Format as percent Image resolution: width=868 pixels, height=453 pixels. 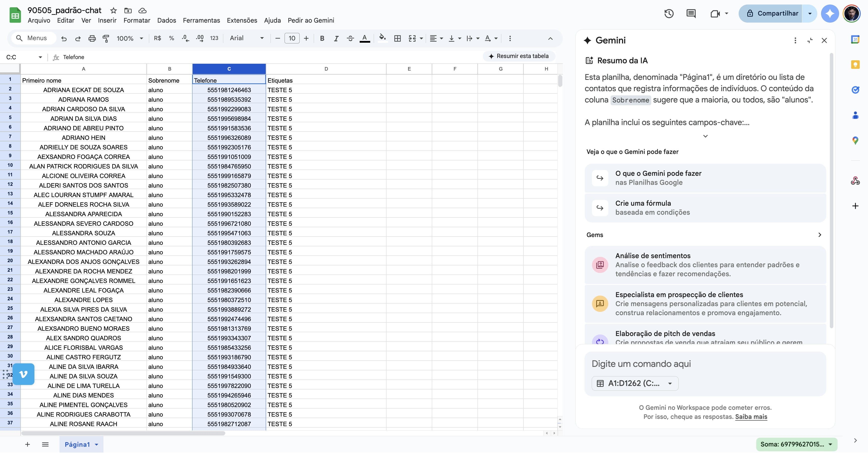pyautogui.click(x=172, y=38)
